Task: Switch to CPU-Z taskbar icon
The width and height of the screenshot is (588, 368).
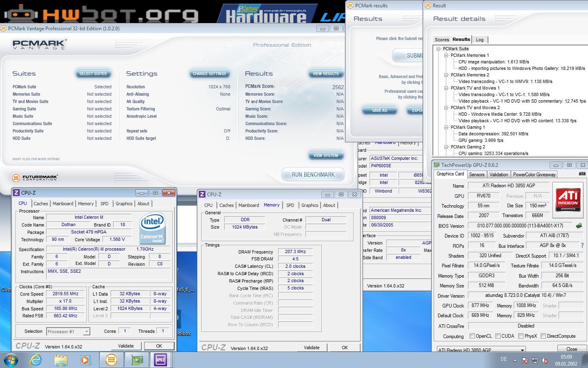Action: [x=161, y=360]
